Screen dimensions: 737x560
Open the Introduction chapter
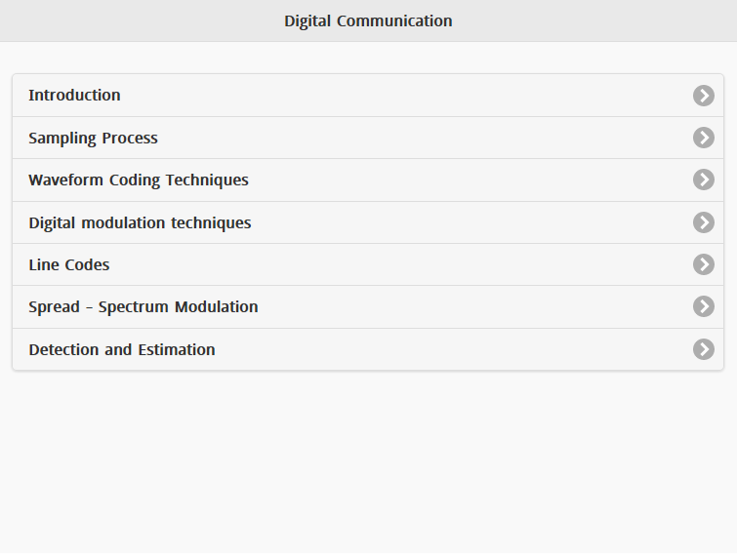click(x=74, y=96)
